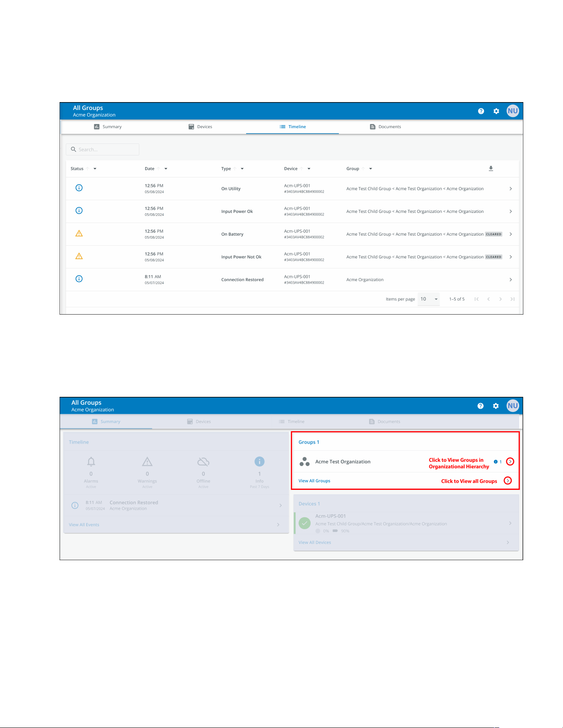Click the Alarms bell icon in the Timeline card
Image resolution: width=563 pixels, height=728 pixels.
point(91,461)
